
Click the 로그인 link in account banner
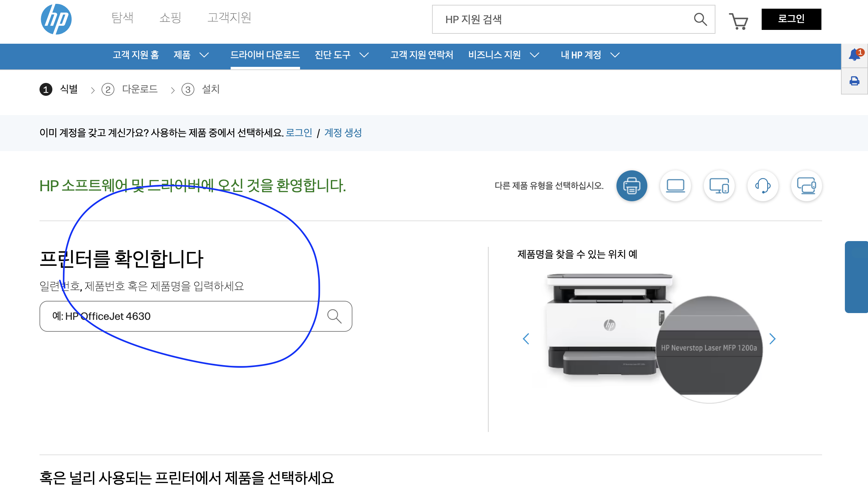pyautogui.click(x=299, y=133)
